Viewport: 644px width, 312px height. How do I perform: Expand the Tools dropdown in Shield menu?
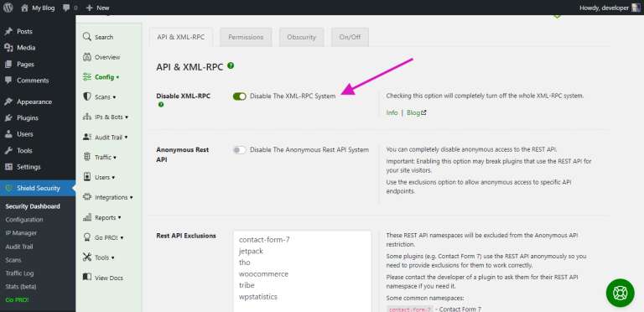(112, 257)
